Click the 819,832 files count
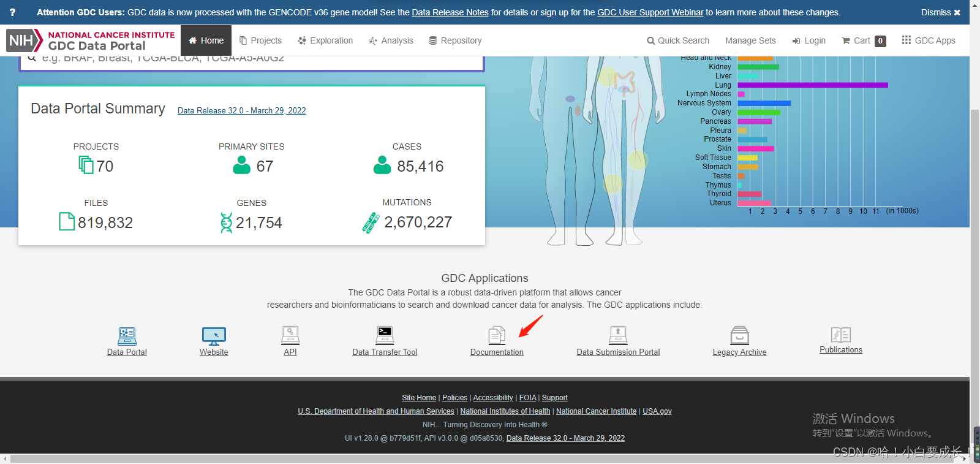The height and width of the screenshot is (464, 980). [x=105, y=222]
